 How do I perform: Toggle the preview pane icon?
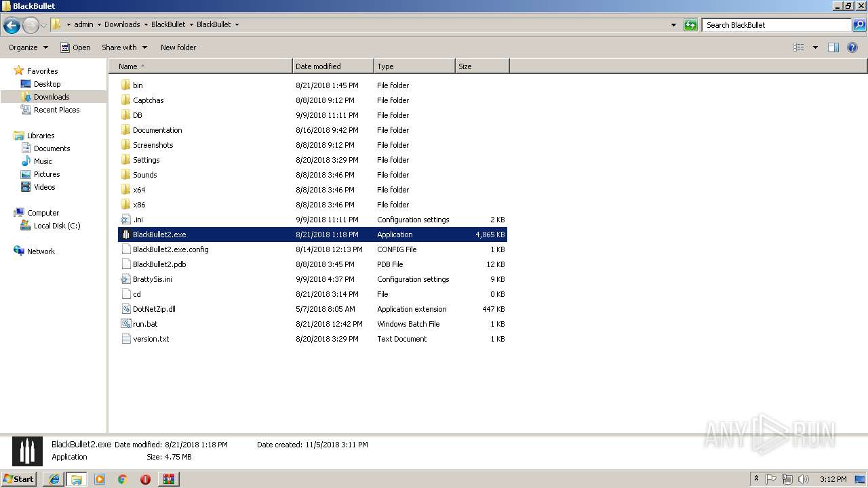(833, 47)
